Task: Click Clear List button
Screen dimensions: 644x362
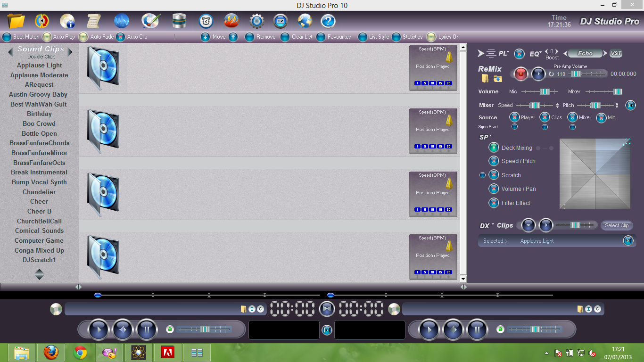Action: click(285, 37)
